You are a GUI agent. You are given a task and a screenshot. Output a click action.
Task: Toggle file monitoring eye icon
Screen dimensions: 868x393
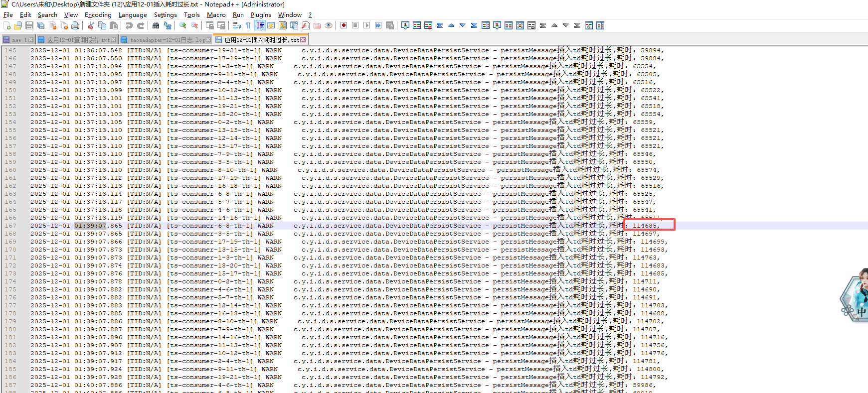click(x=329, y=25)
